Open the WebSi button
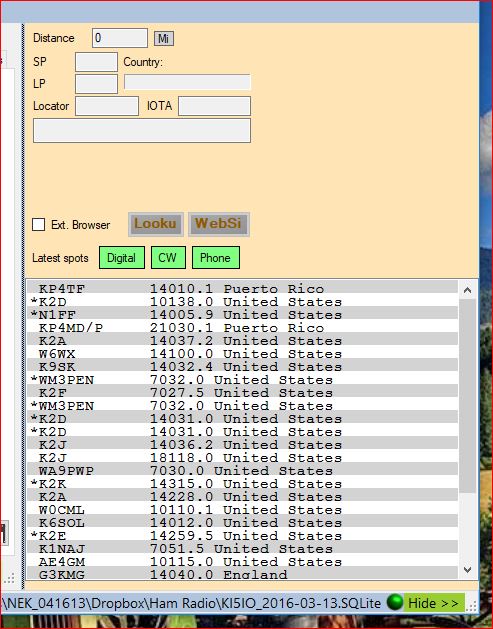The height and width of the screenshot is (629, 493). (x=219, y=224)
